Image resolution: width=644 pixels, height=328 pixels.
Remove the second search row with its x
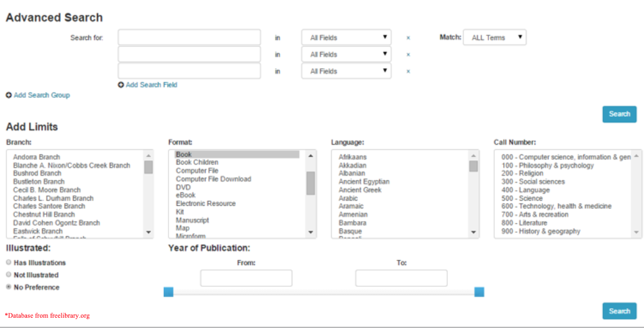click(x=408, y=55)
